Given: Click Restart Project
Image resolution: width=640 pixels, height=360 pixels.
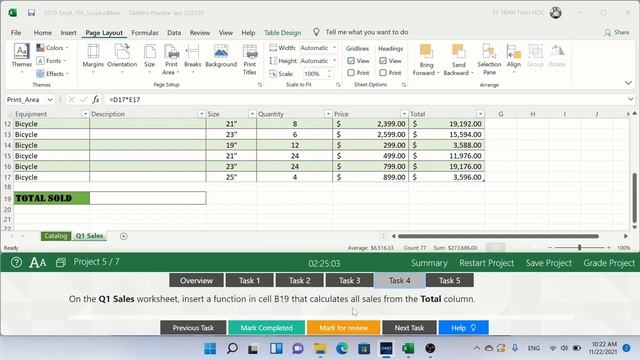Looking at the screenshot, I should pos(486,263).
